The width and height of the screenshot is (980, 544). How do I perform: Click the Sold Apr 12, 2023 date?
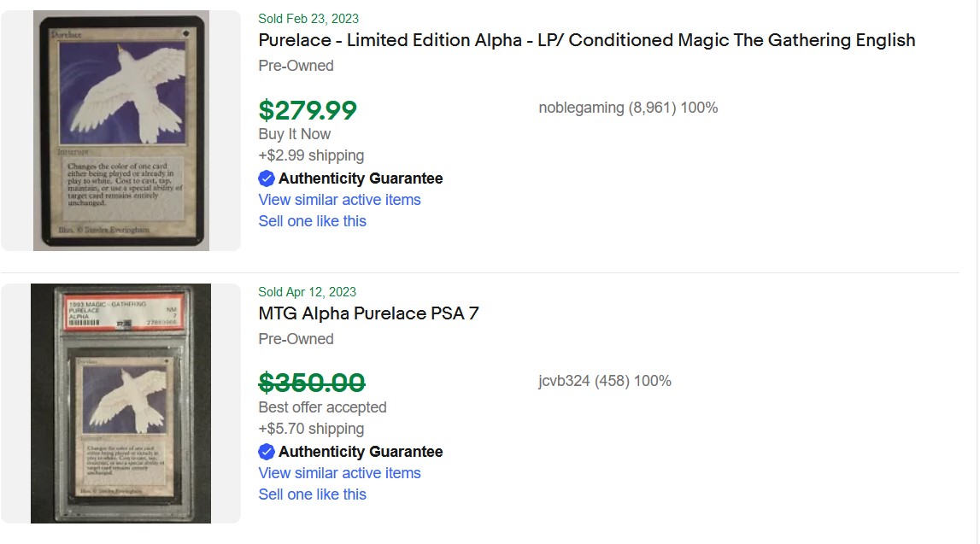[x=307, y=292]
